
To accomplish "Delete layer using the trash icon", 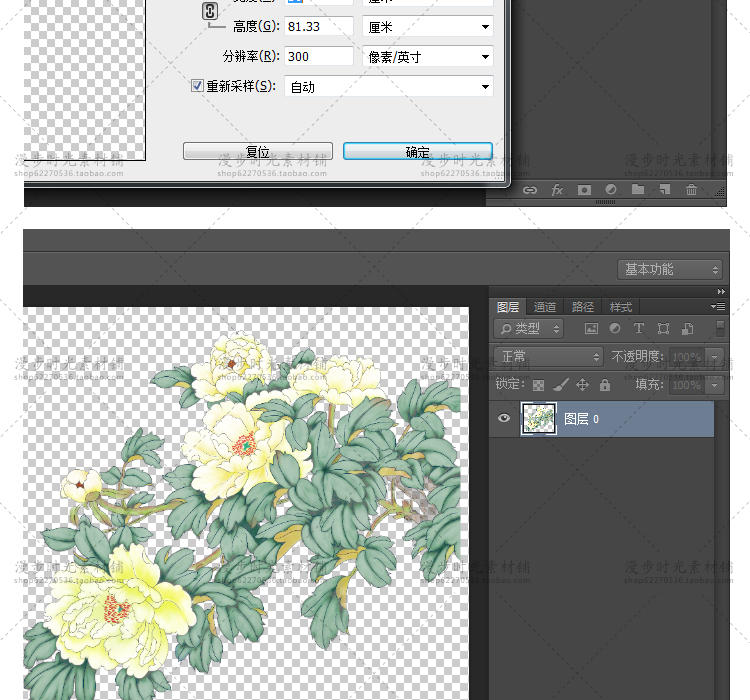I will (x=691, y=190).
